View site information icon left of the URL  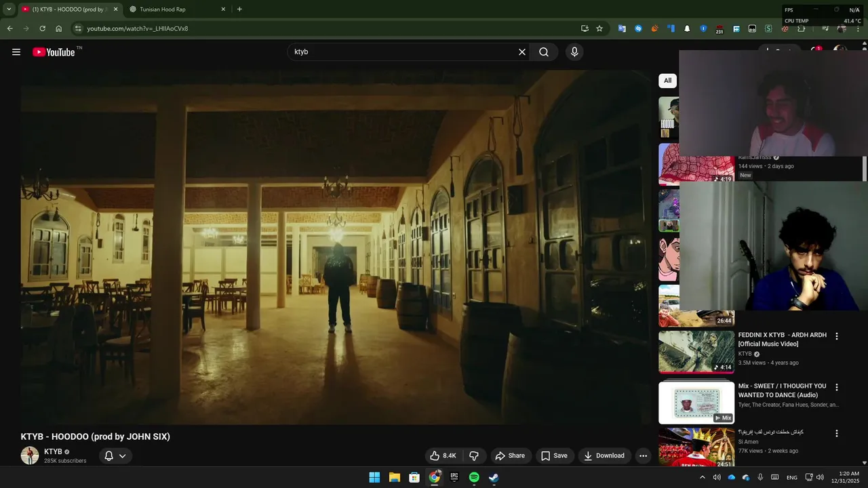78,28
